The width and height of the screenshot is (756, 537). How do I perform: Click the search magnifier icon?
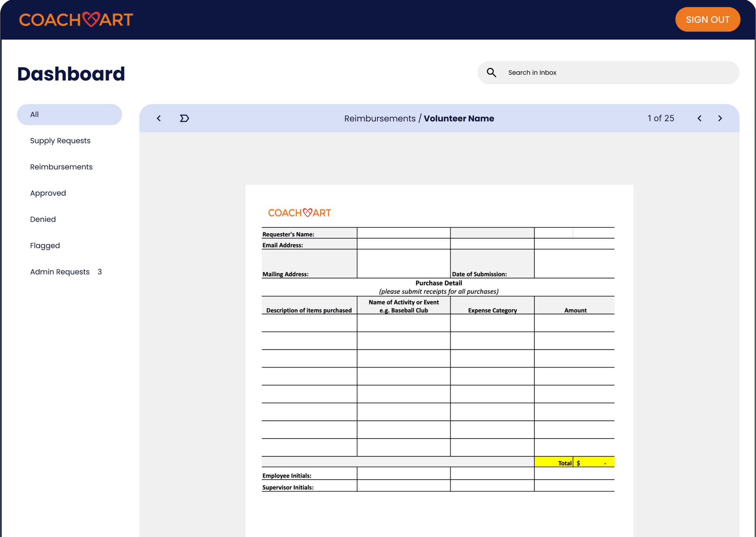491,72
